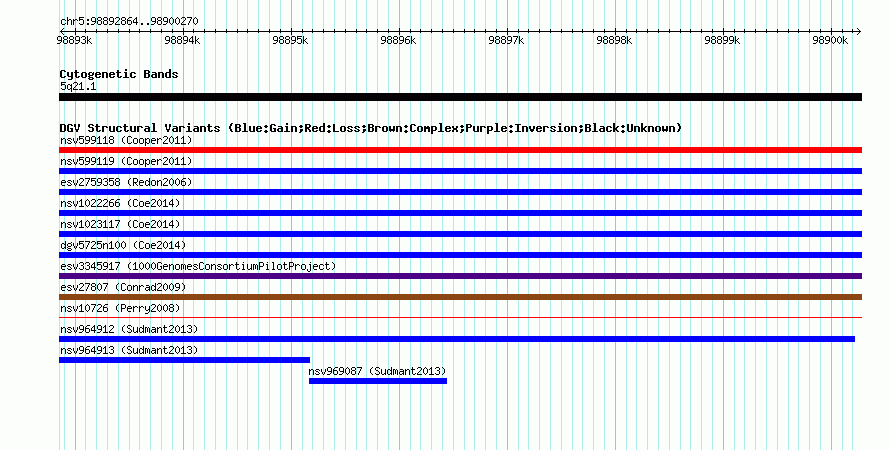
Task: Select the 98900k ruler tick label
Action: coord(830,40)
